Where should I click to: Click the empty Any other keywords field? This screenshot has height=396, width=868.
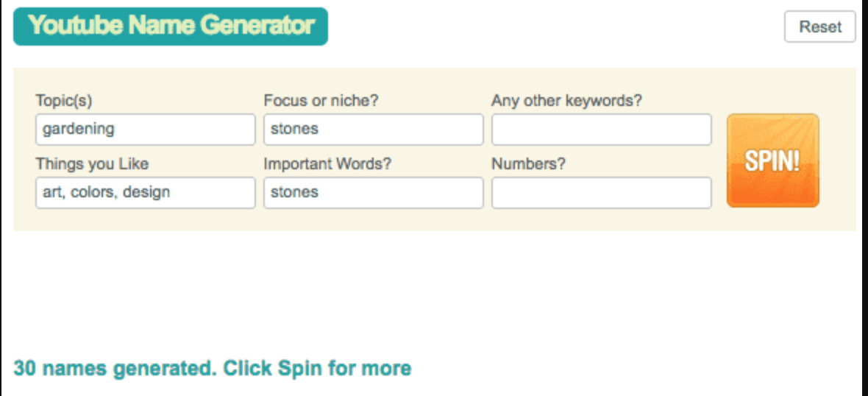pyautogui.click(x=601, y=130)
